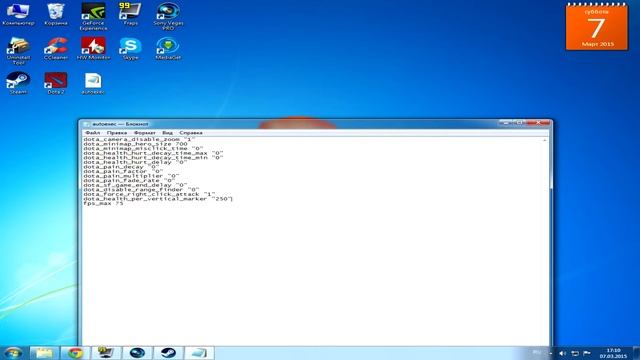
Task: Select the Uninstall Tool desktop shortcut
Action: coord(18,51)
